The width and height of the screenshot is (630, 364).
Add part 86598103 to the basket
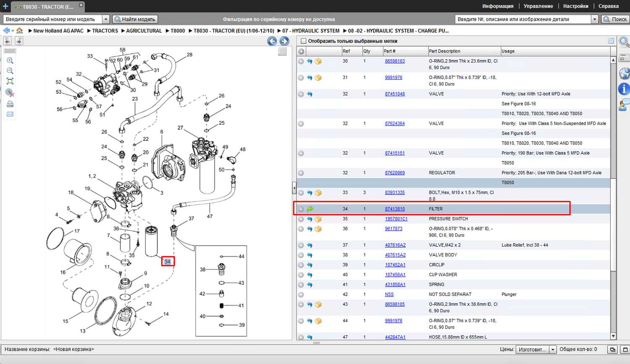318,61
